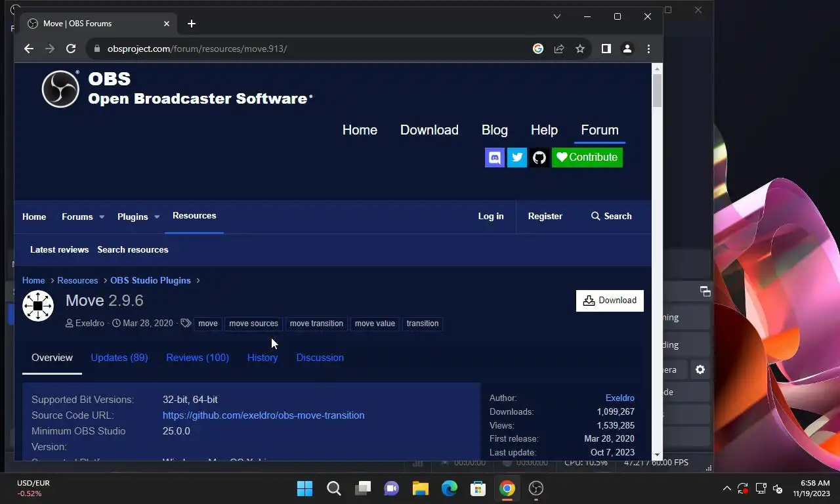
Task: Open a new browser tab with plus
Action: point(192,24)
